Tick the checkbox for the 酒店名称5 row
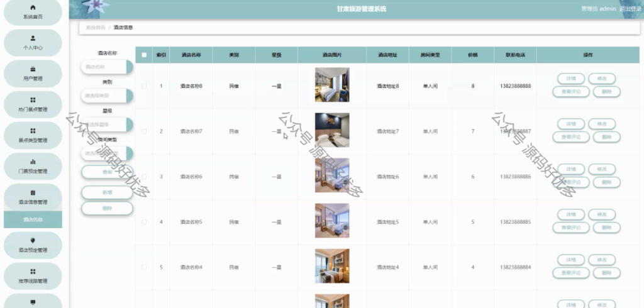 (144, 222)
